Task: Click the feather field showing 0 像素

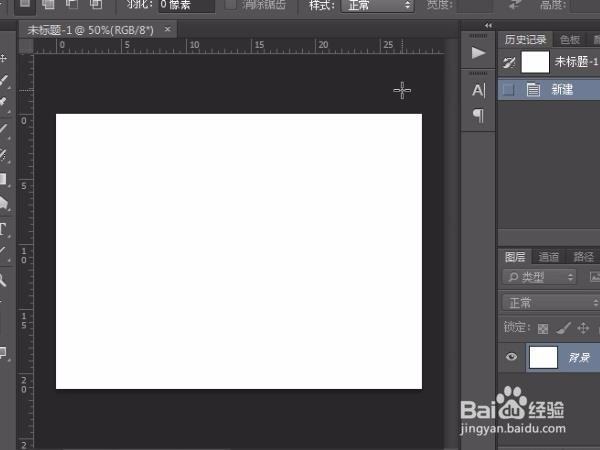Action: click(x=187, y=5)
